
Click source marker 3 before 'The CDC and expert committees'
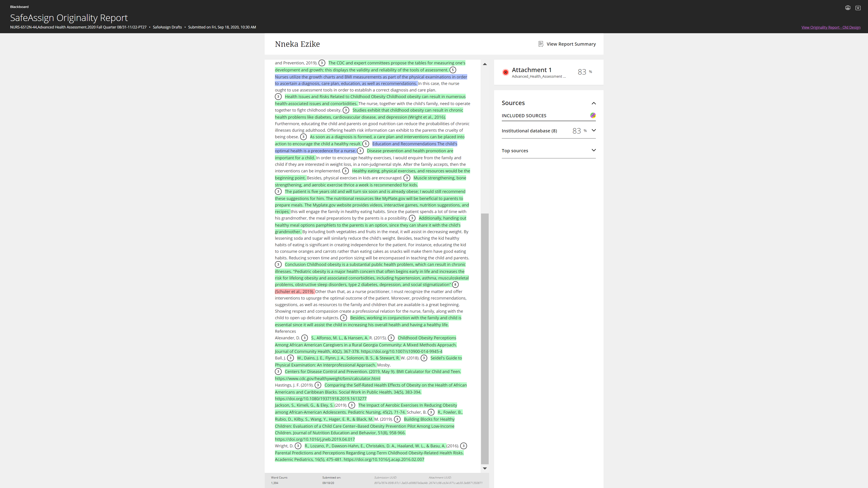[322, 63]
